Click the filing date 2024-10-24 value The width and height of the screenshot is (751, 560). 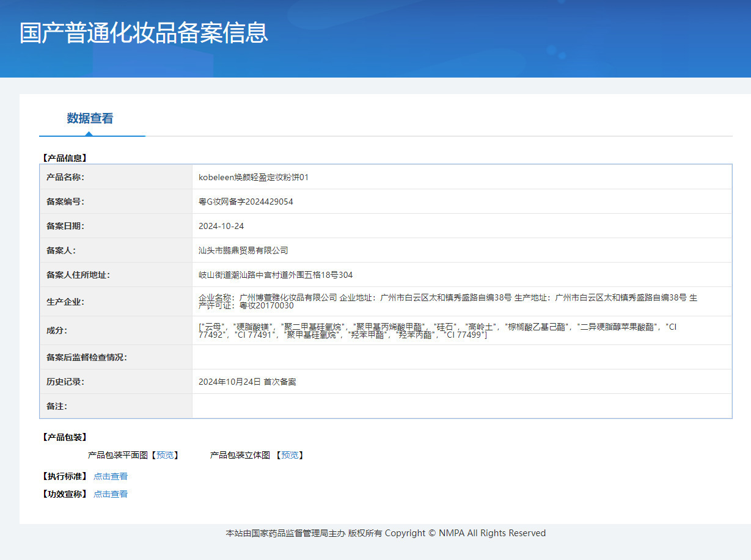coord(221,226)
